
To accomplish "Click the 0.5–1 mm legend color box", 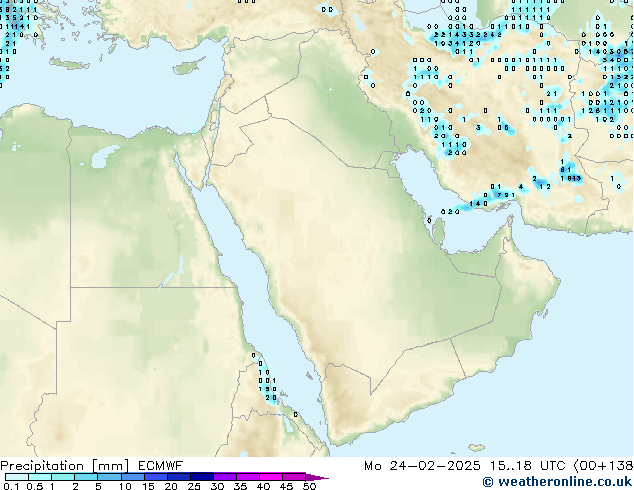I will 40,477.
